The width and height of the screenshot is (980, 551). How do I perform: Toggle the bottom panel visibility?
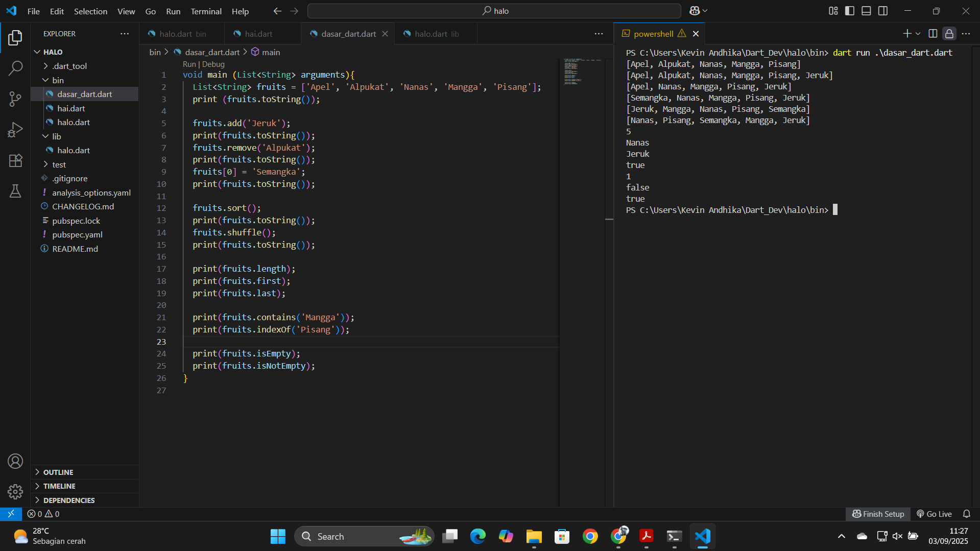pos(866,11)
